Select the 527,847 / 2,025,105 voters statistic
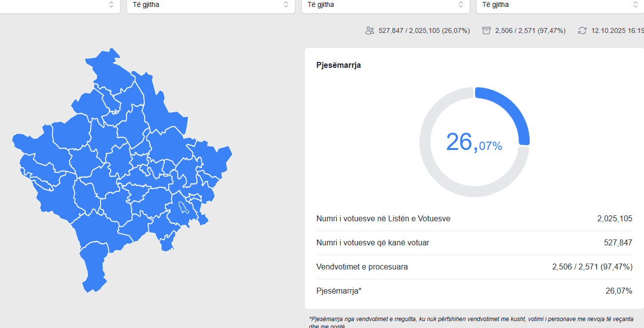 point(424,30)
